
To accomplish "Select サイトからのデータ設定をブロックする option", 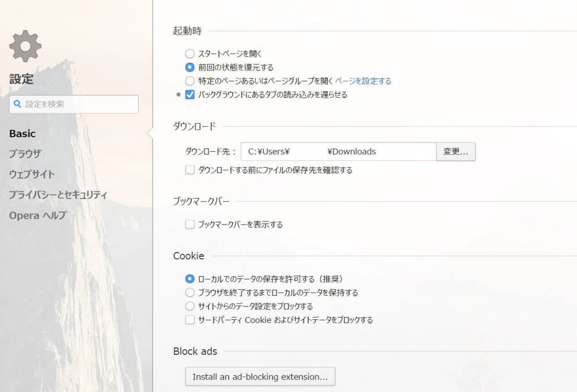I will (190, 306).
